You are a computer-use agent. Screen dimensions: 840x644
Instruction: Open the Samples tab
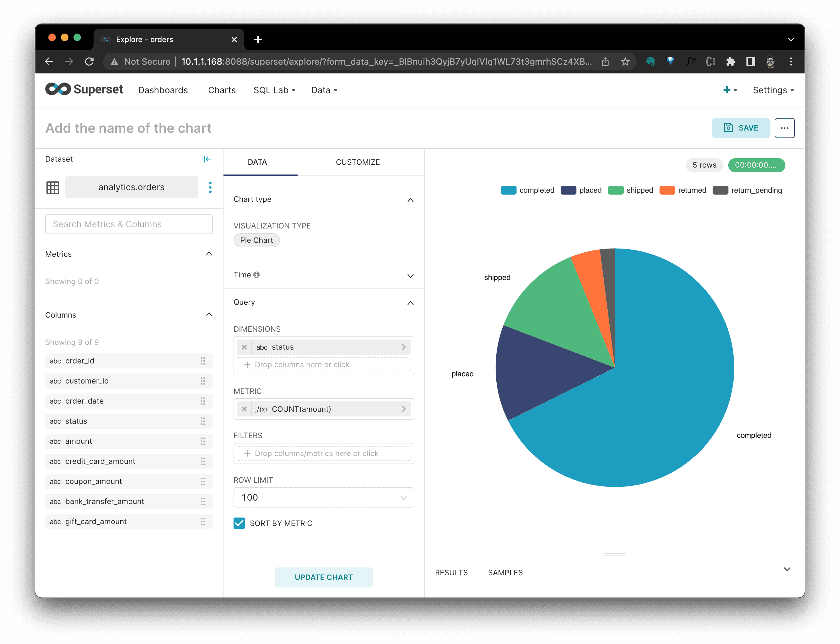point(505,572)
